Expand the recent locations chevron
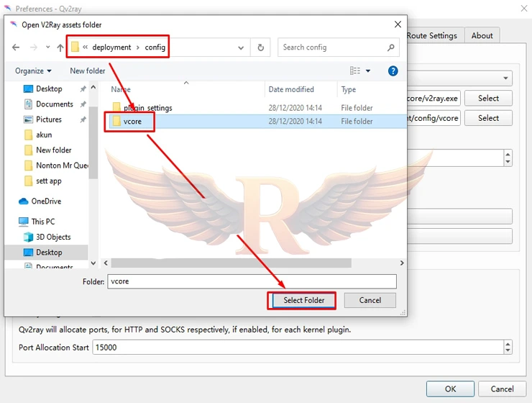The height and width of the screenshot is (403, 532). click(47, 47)
